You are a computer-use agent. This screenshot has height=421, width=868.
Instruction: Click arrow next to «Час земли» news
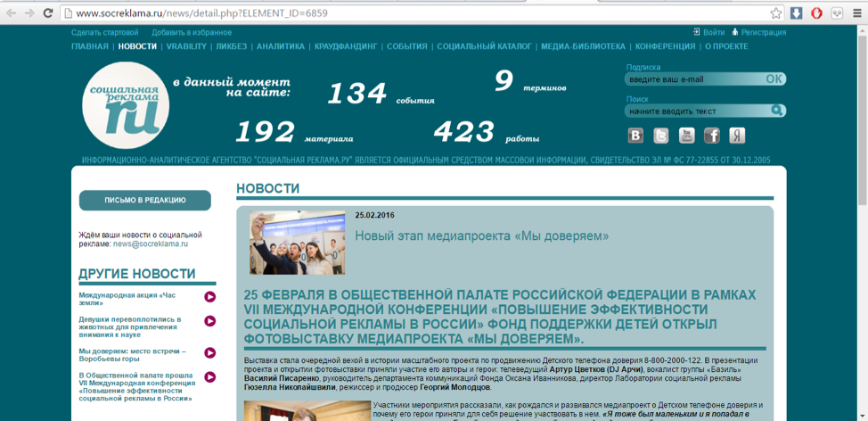209,297
